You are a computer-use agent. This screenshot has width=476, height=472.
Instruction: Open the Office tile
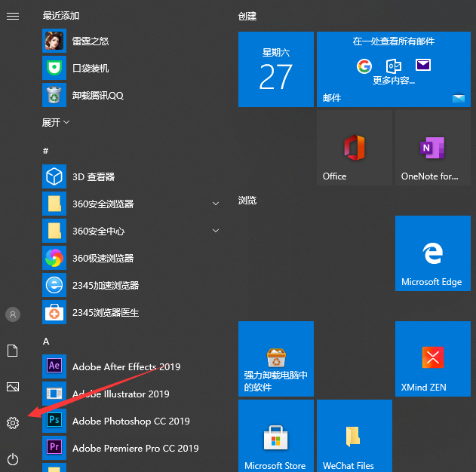353,148
